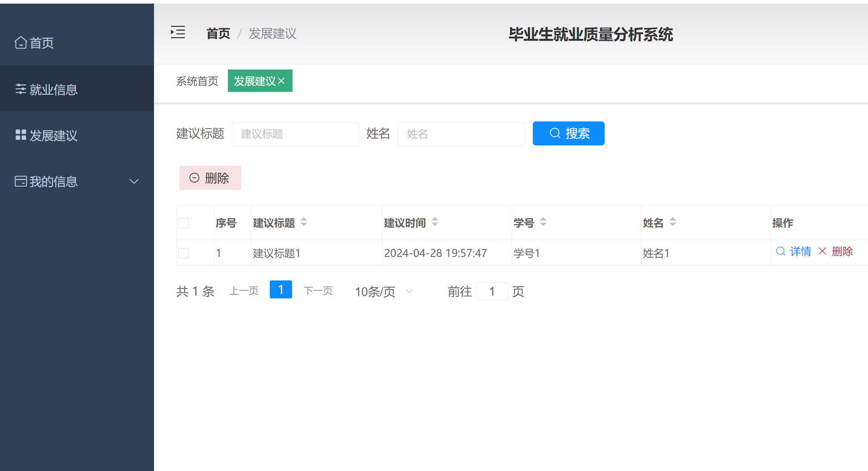
Task: Tick the checkbox for row 建议标题1
Action: click(184, 253)
